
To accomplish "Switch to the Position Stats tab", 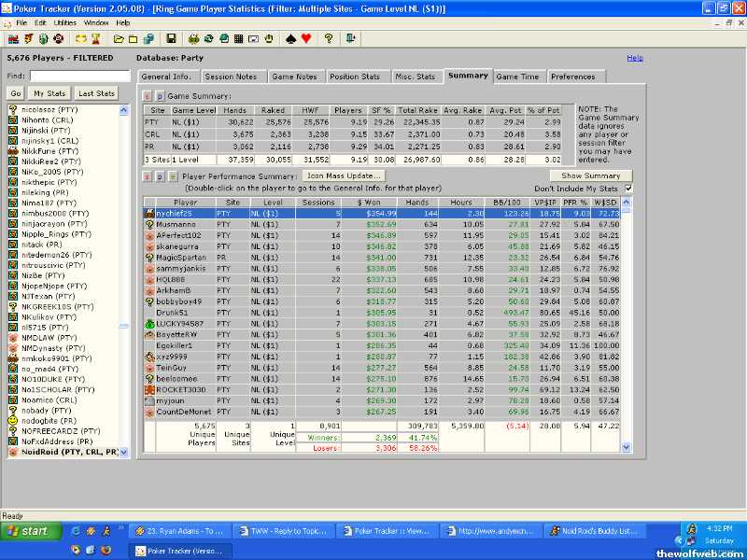I will 355,77.
